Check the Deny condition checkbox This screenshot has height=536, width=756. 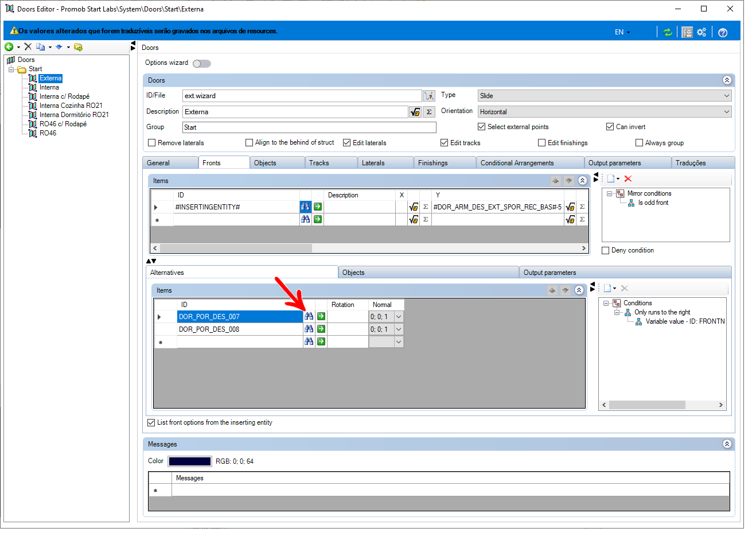[605, 250]
